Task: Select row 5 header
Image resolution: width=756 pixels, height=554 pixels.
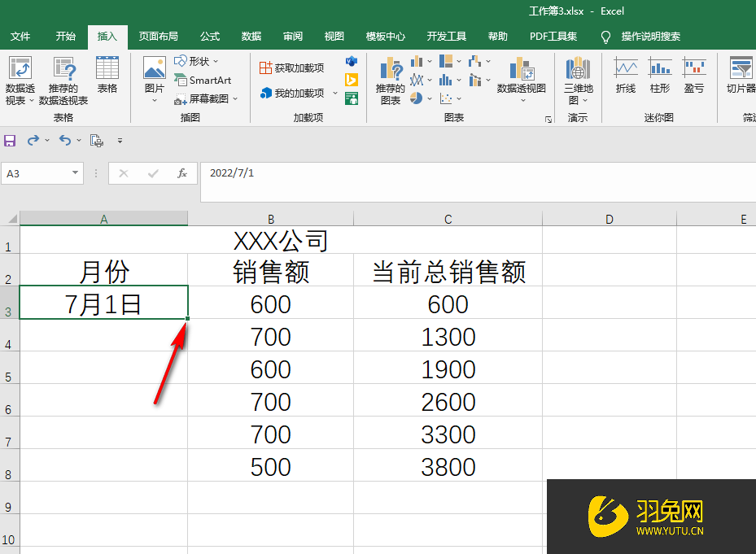Action: point(9,368)
